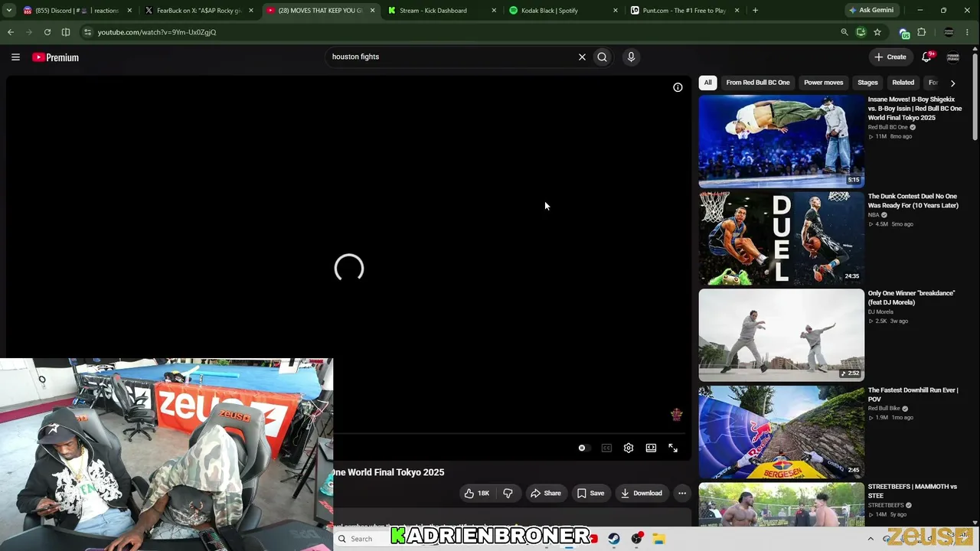Select the 'Stages' filter chip

pos(867,83)
